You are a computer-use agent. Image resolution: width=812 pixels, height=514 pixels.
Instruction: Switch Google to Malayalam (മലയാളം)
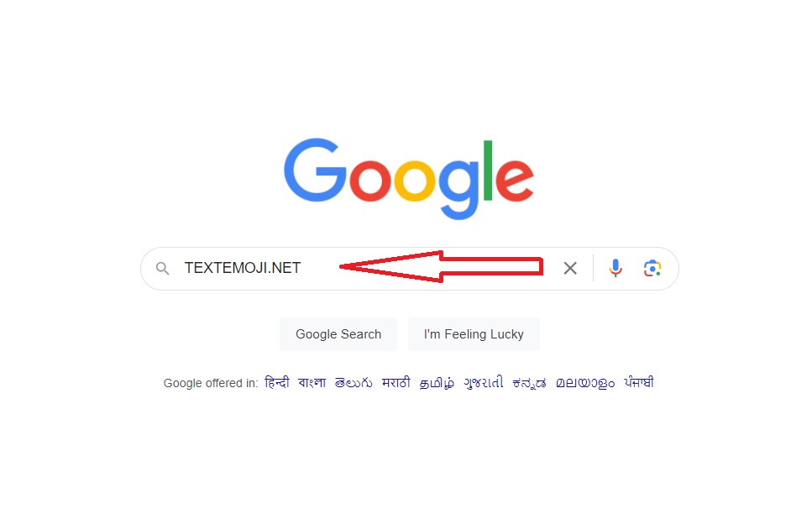point(585,383)
